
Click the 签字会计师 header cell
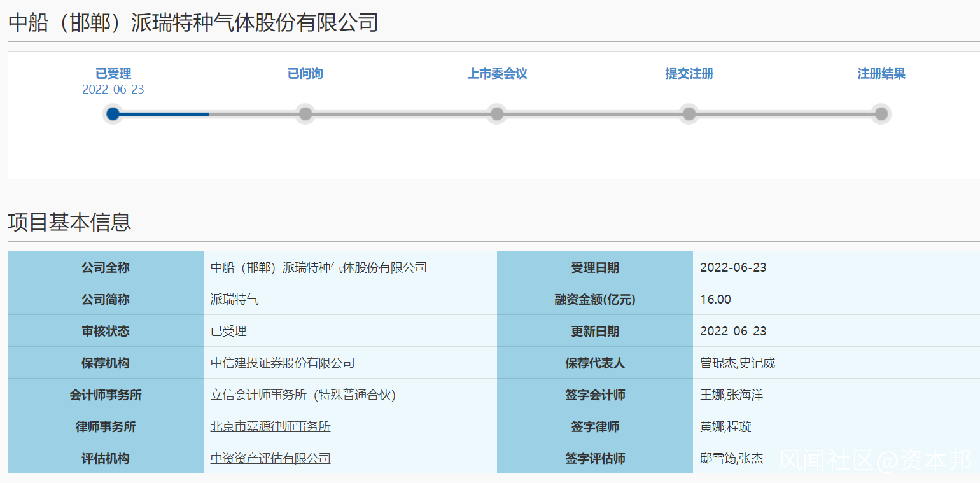[x=595, y=395]
